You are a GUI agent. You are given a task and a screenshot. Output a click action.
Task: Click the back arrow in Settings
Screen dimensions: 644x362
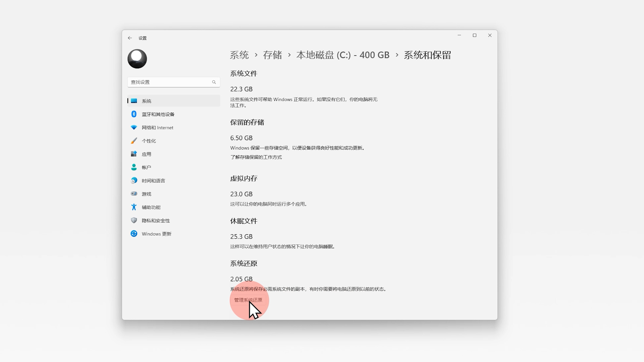pos(130,38)
